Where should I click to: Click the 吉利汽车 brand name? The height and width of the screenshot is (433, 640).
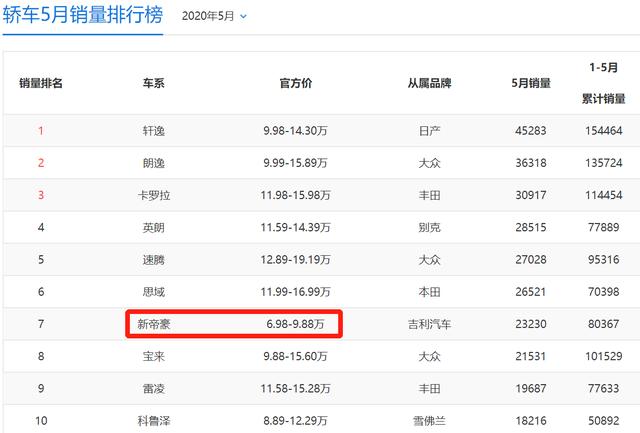click(429, 324)
